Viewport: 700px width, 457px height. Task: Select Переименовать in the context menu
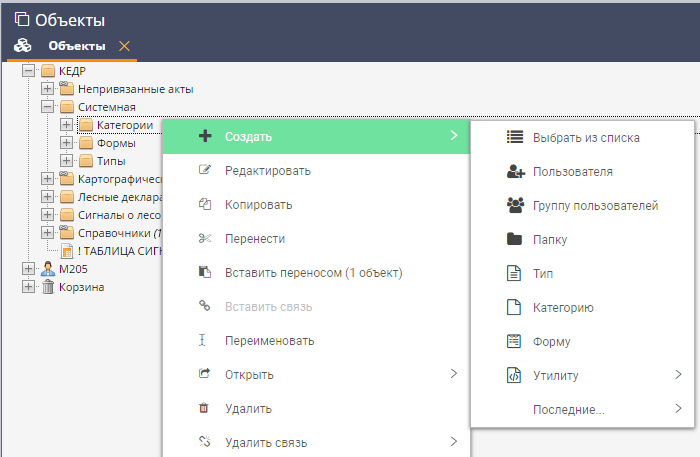click(x=269, y=340)
